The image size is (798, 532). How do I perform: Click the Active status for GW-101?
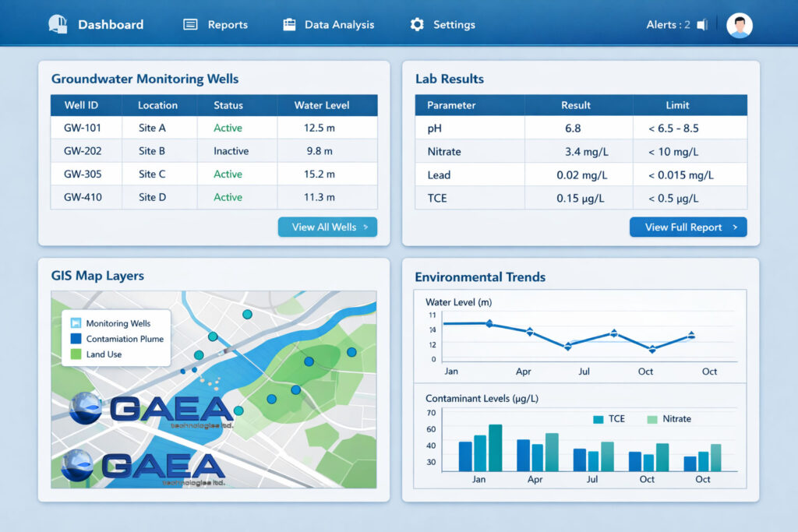pos(228,128)
